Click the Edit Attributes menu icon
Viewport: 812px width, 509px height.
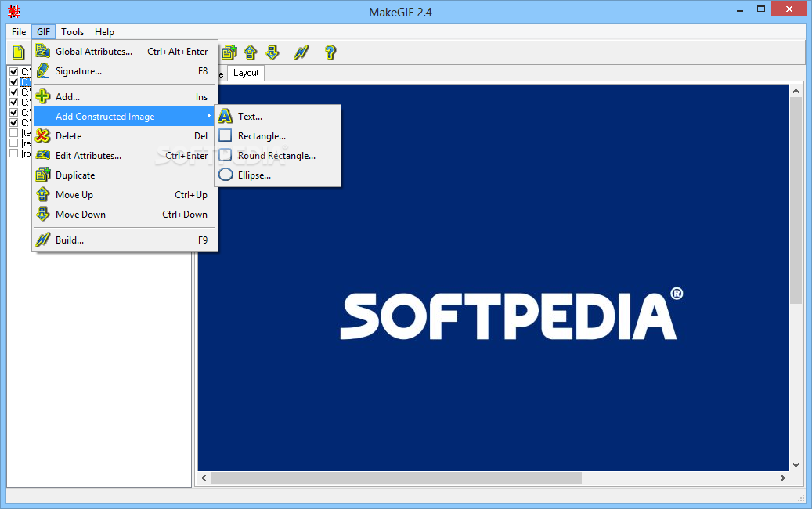42,155
